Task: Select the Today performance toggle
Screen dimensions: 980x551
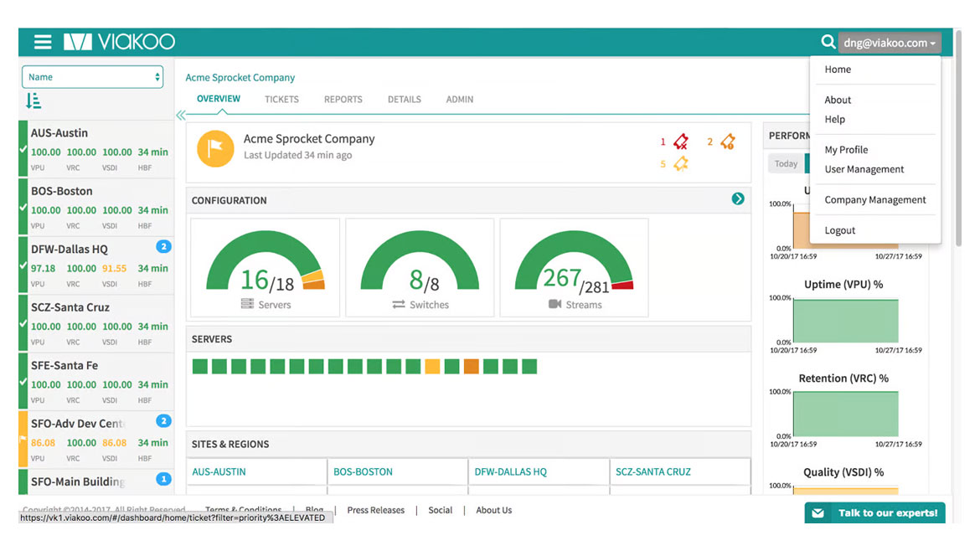Action: click(786, 163)
